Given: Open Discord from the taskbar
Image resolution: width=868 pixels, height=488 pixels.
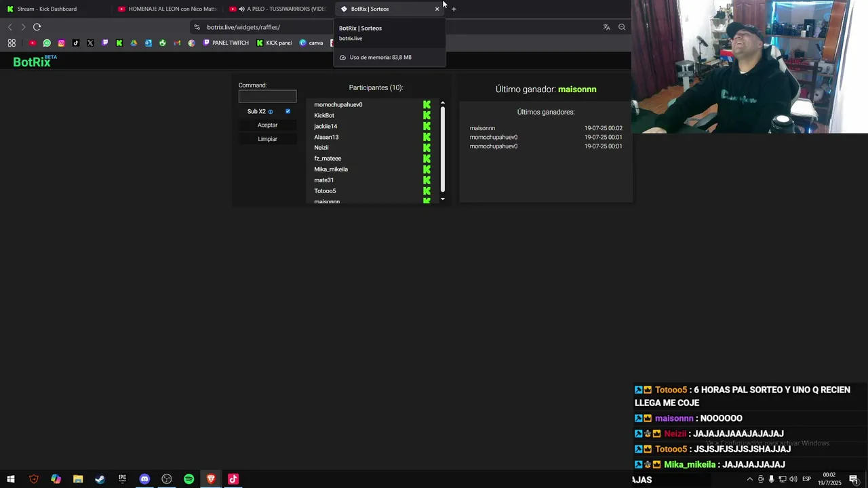Looking at the screenshot, I should tap(144, 479).
